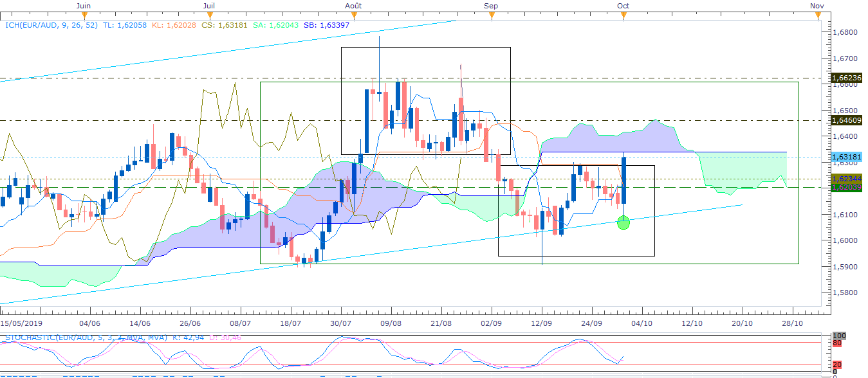Click the 12/10 date label
Image resolution: width=868 pixels, height=378 pixels.
pos(692,323)
